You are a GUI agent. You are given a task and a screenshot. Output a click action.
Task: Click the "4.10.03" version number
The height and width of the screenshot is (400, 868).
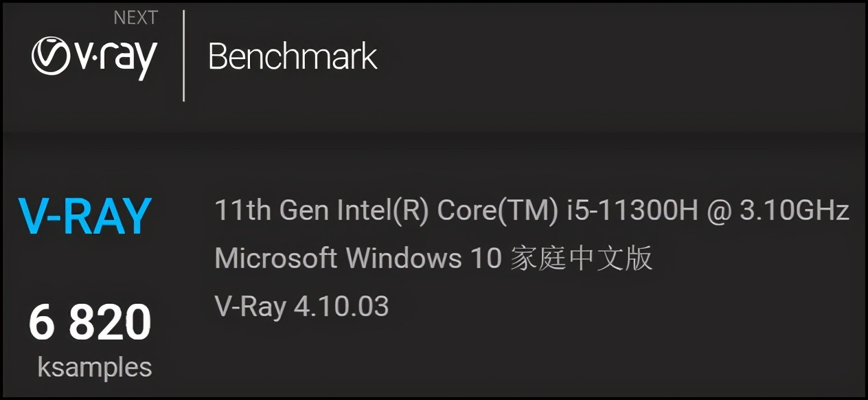click(341, 306)
